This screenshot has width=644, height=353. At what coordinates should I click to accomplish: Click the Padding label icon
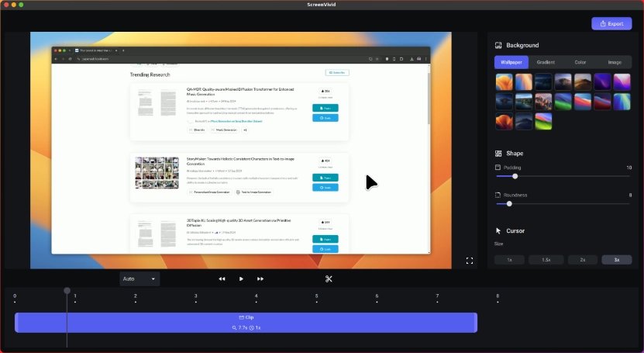coord(498,168)
